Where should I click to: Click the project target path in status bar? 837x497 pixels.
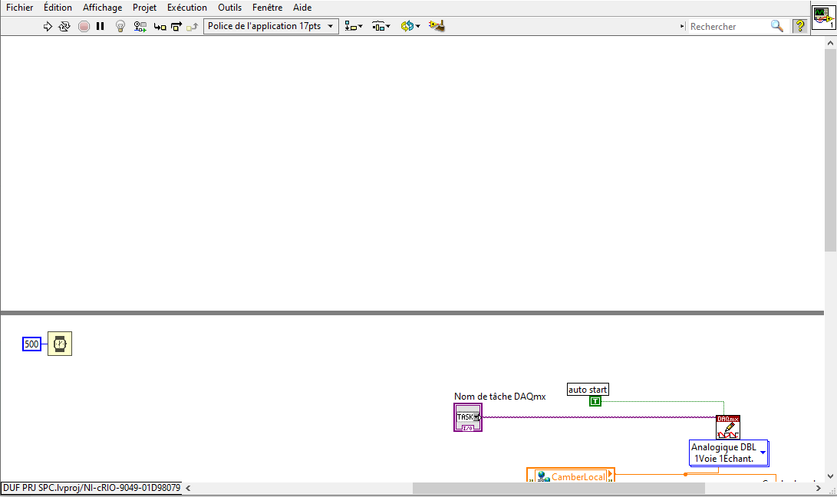[x=91, y=488]
